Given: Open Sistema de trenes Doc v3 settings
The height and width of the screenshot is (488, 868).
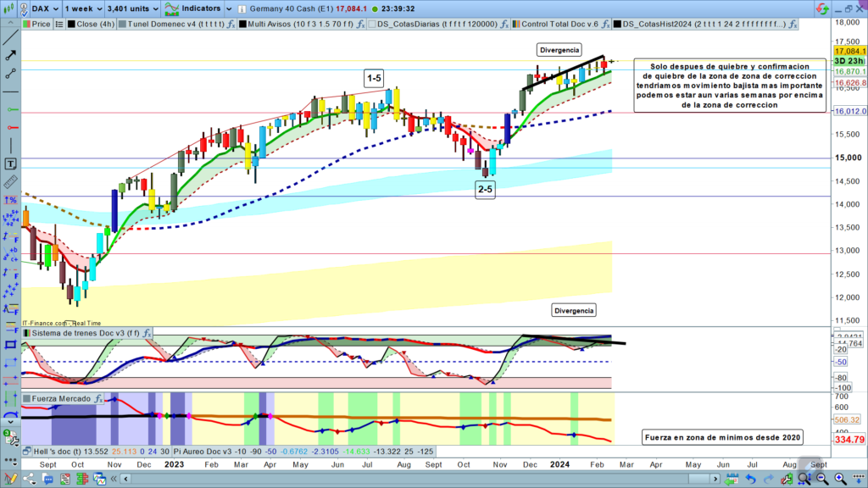Looking at the screenshot, I should [x=147, y=333].
